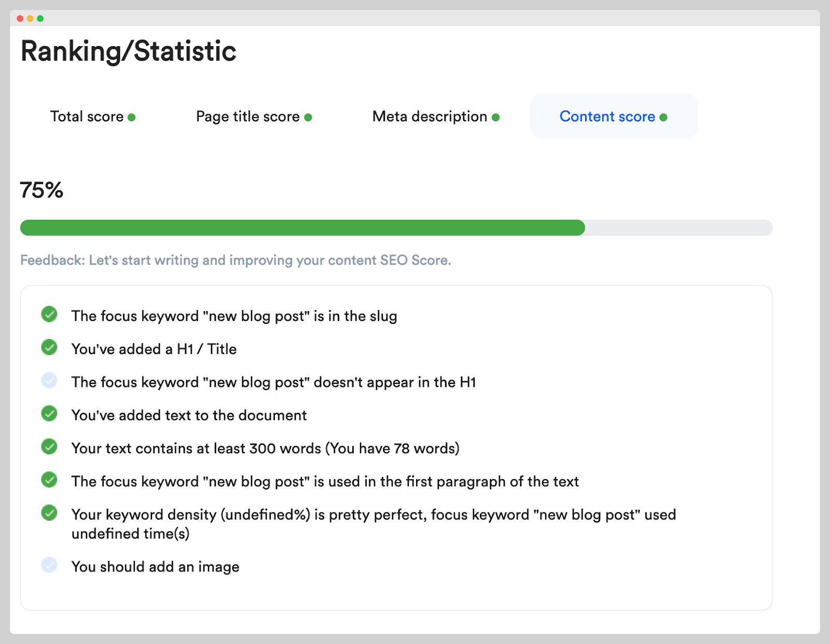Click the green status dot on Total score
830x644 pixels.
point(132,118)
